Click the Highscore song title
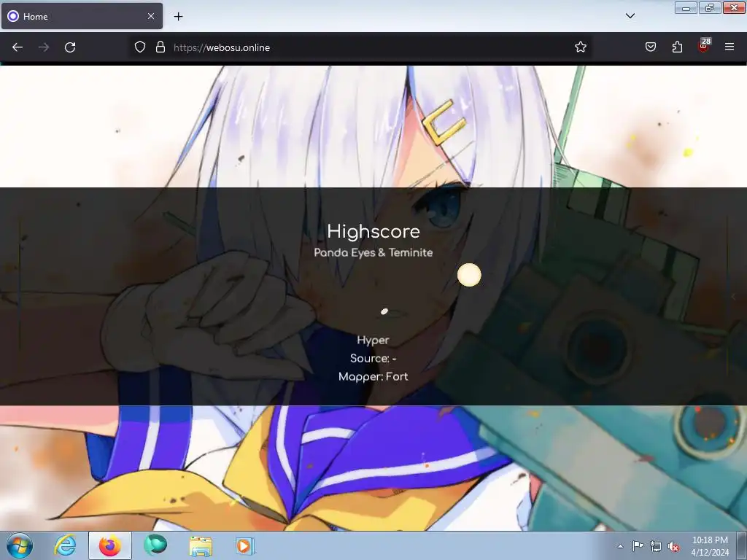This screenshot has width=747, height=560. coord(373,231)
